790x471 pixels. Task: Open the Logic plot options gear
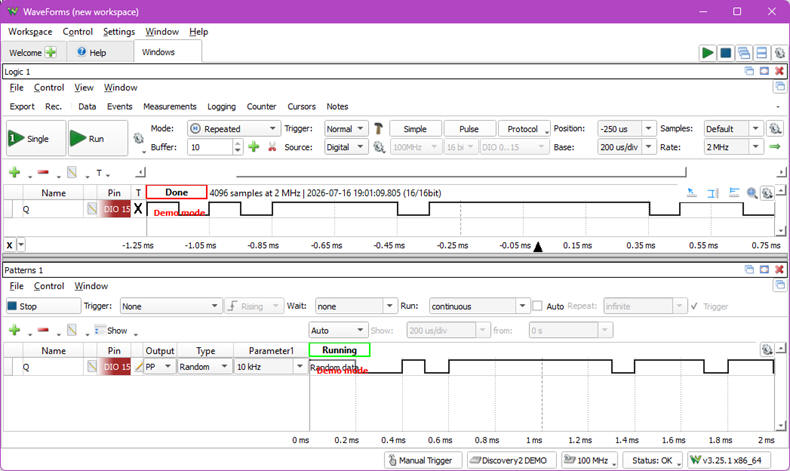[x=767, y=192]
